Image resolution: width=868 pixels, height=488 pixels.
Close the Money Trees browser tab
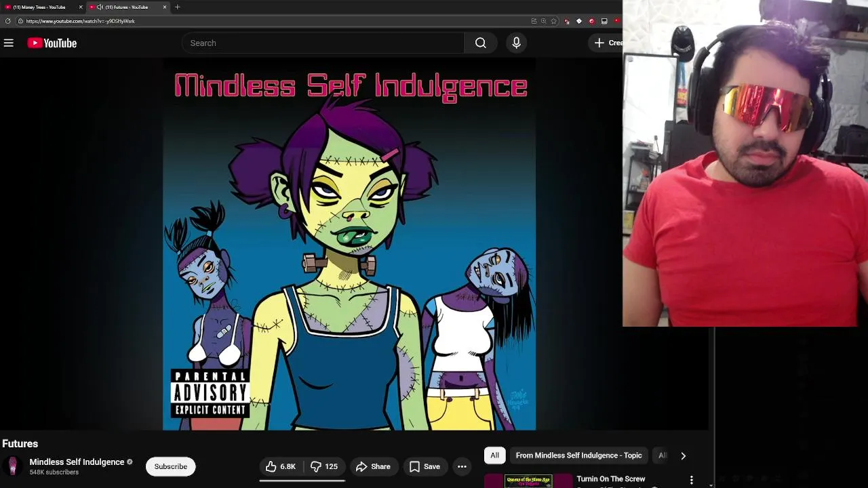tap(81, 7)
